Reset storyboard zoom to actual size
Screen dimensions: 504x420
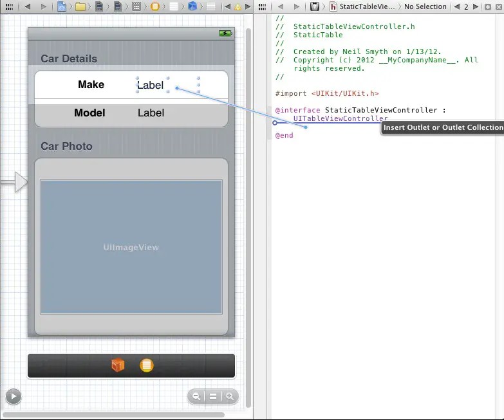(x=213, y=396)
